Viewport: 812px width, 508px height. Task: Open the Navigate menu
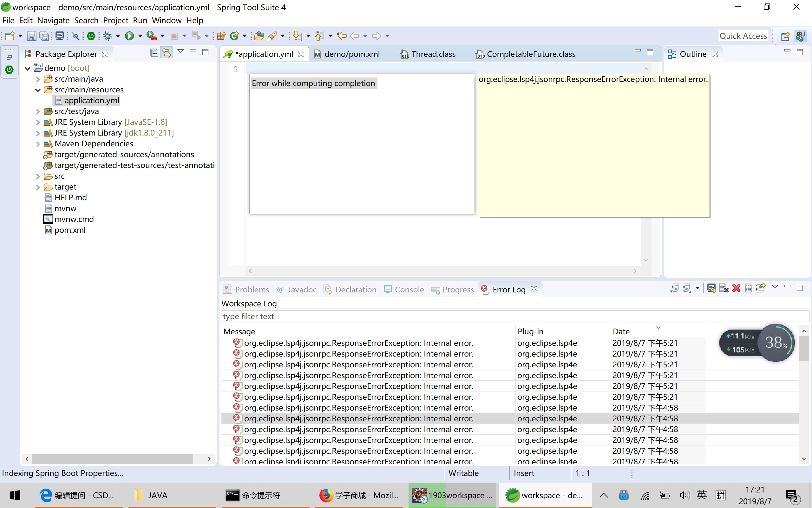coord(53,21)
